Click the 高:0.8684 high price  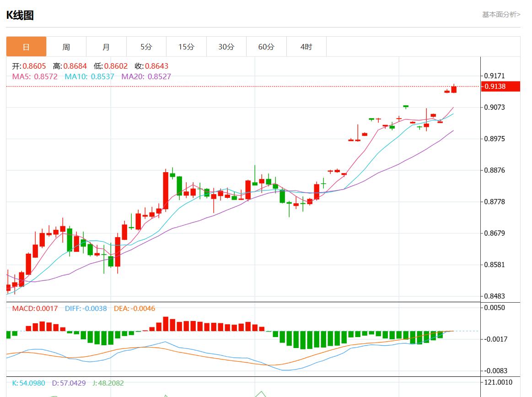[70, 66]
